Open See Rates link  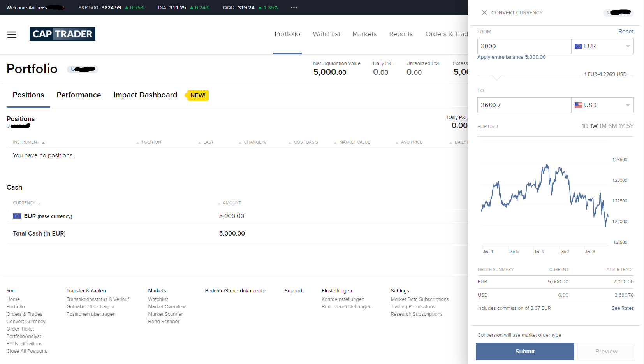[x=622, y=308]
